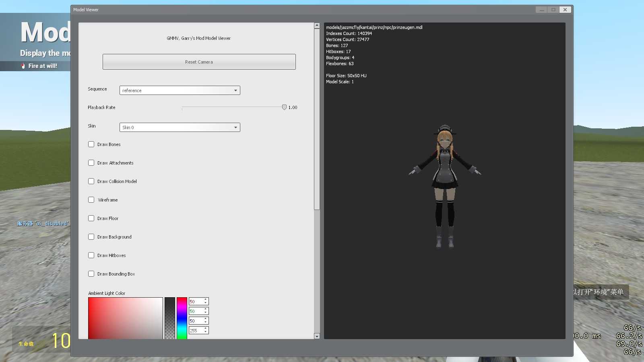This screenshot has width=644, height=362.
Task: Tick the Draw Background checkbox
Action: pos(91,237)
